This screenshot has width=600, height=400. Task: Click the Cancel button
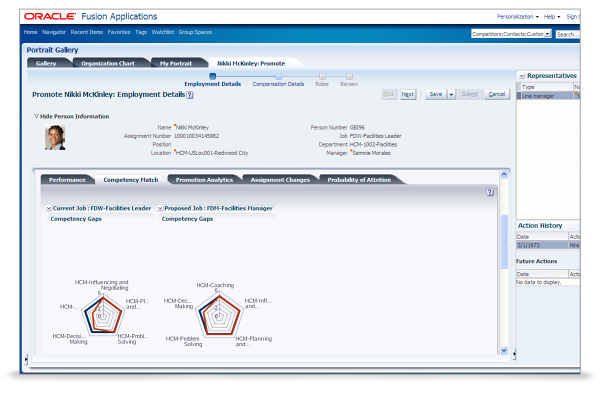(497, 94)
